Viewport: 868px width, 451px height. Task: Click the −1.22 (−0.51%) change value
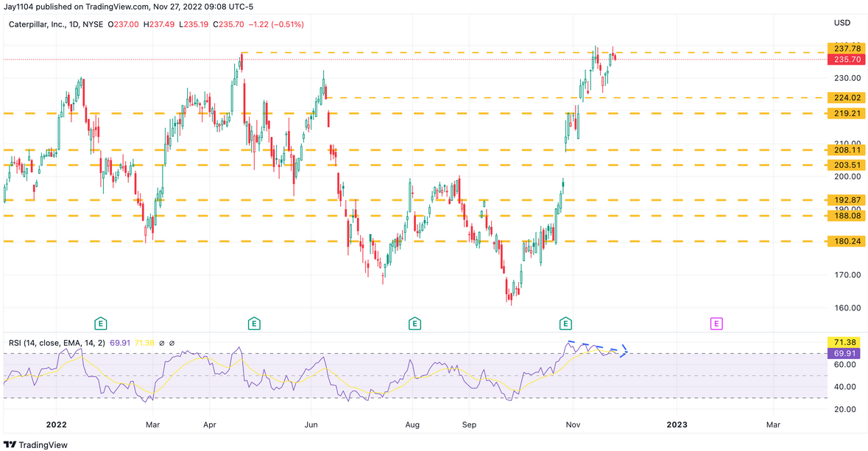[276, 24]
